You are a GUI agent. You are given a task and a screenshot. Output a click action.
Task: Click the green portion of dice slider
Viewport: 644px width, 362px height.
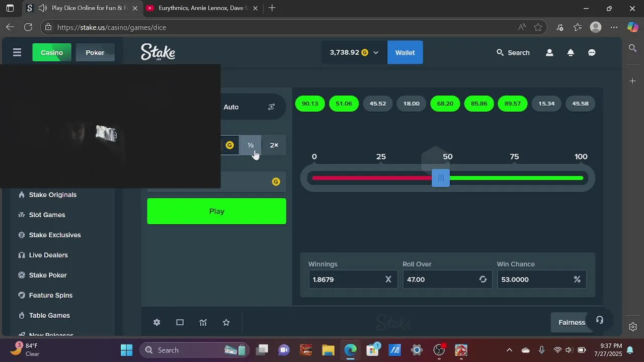(x=516, y=178)
